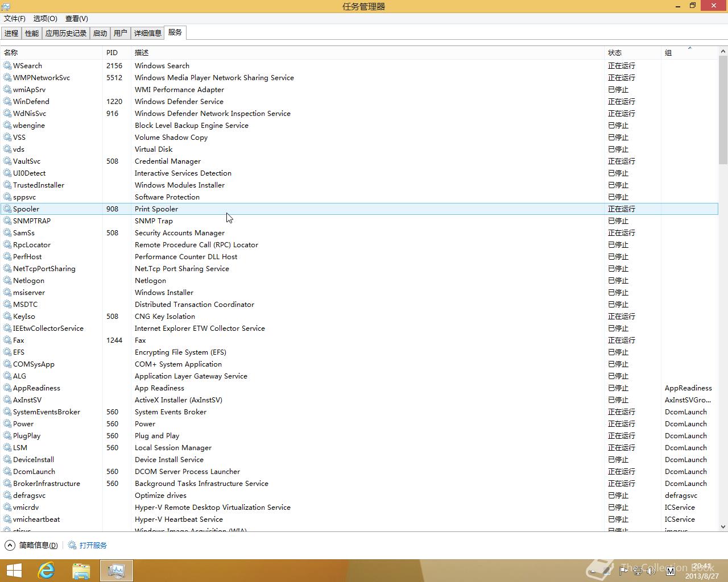Click the gear icon beside defragsvc

coord(7,496)
